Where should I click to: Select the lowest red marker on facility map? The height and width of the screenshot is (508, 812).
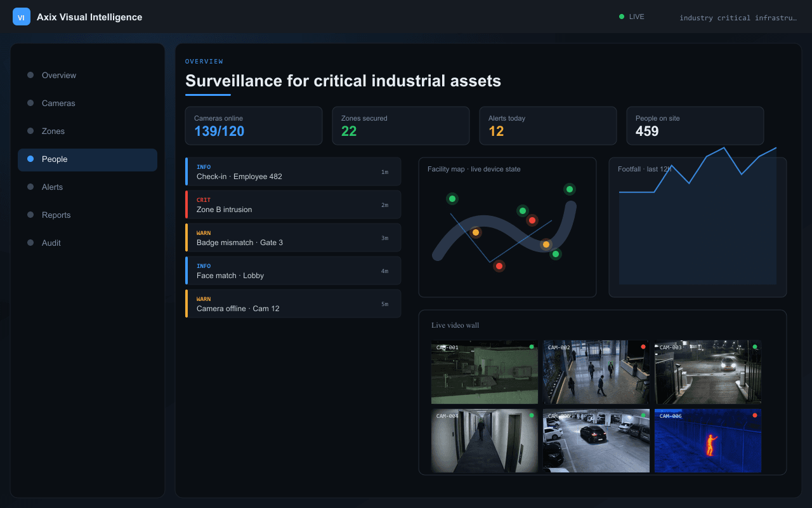[x=499, y=266]
